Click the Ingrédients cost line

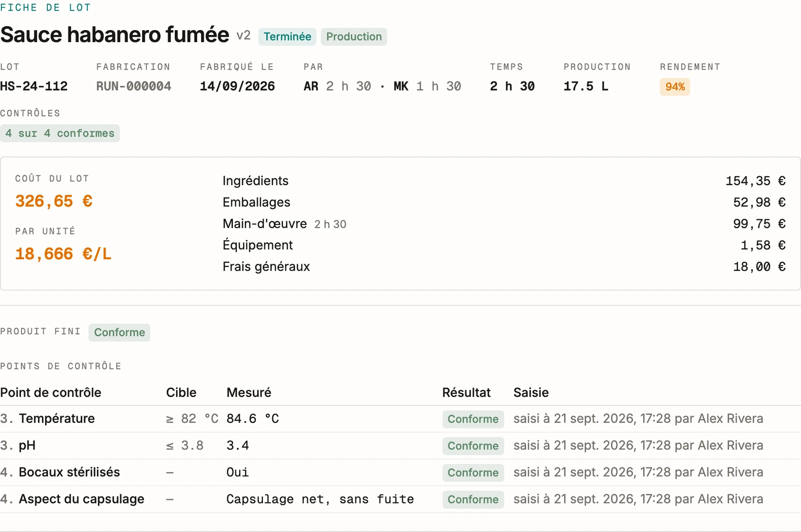504,181
